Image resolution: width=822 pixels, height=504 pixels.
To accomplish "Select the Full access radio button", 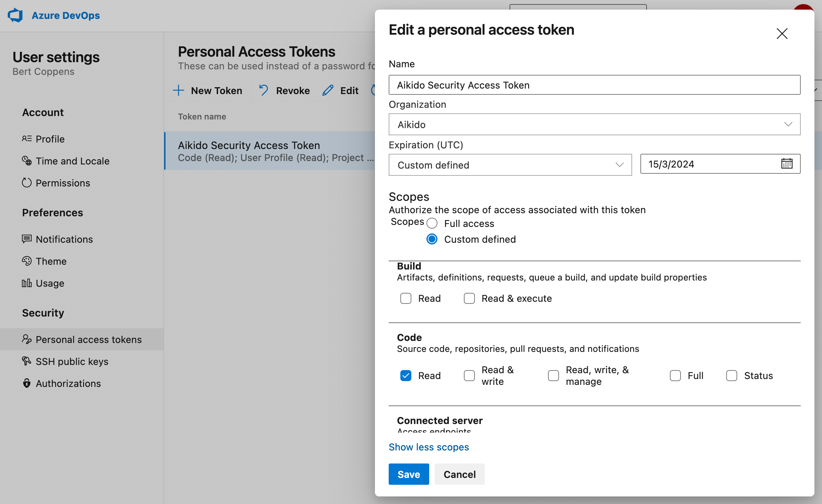I will (x=432, y=224).
